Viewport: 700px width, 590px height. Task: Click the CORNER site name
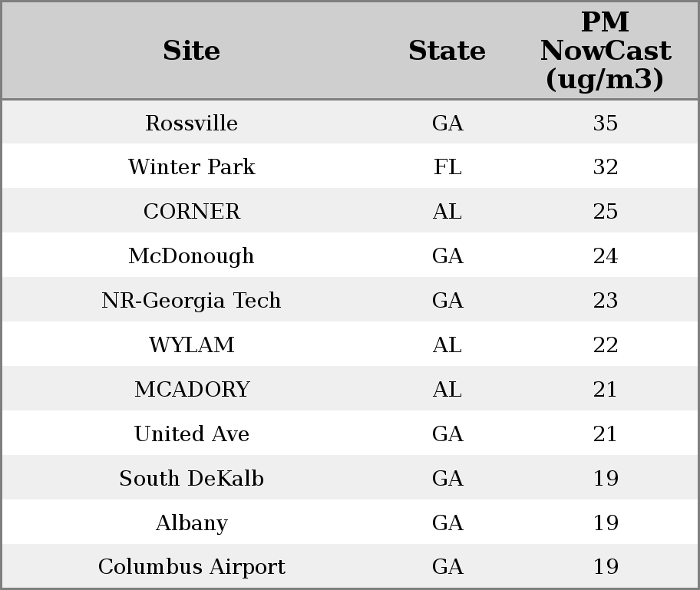coord(191,212)
